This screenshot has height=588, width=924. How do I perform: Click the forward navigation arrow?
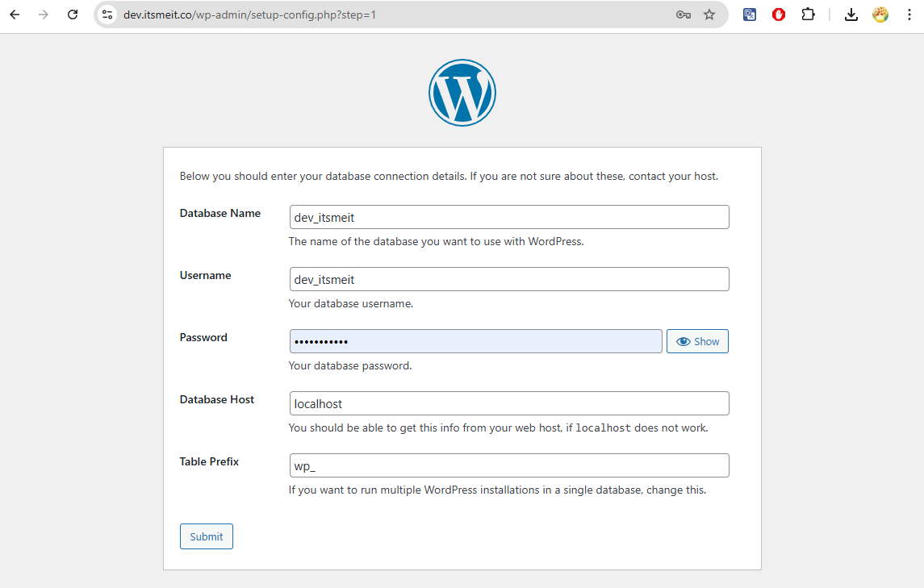tap(43, 14)
